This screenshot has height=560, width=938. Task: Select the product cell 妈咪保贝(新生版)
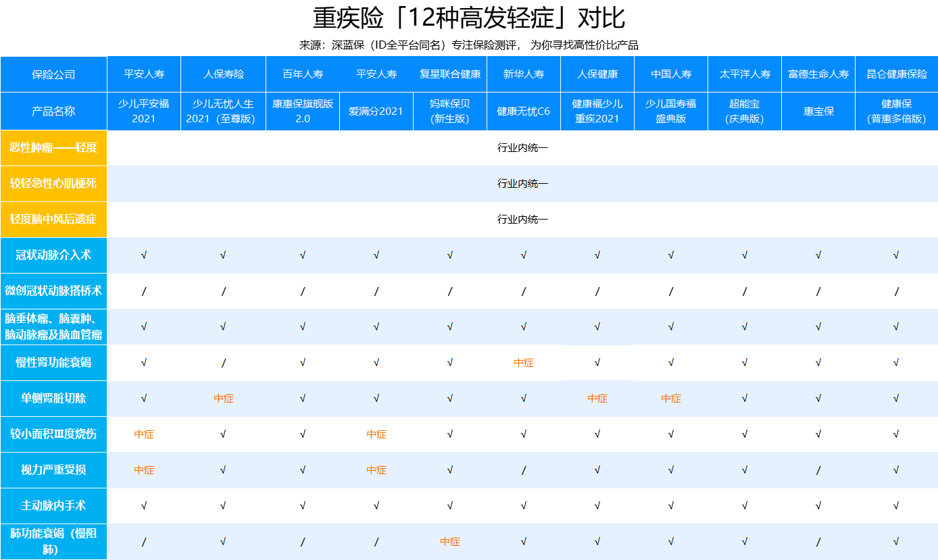point(450,111)
